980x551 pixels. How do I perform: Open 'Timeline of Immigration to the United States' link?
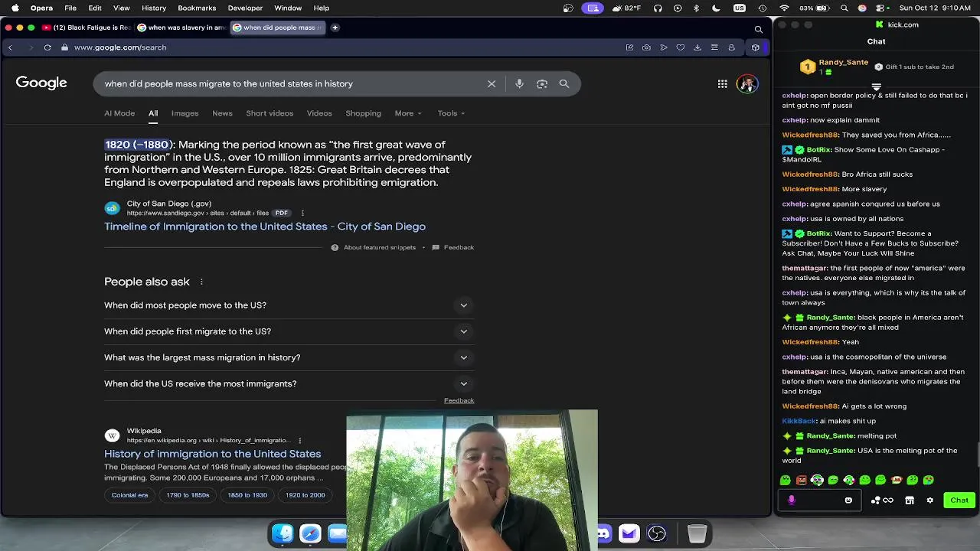pyautogui.click(x=265, y=227)
